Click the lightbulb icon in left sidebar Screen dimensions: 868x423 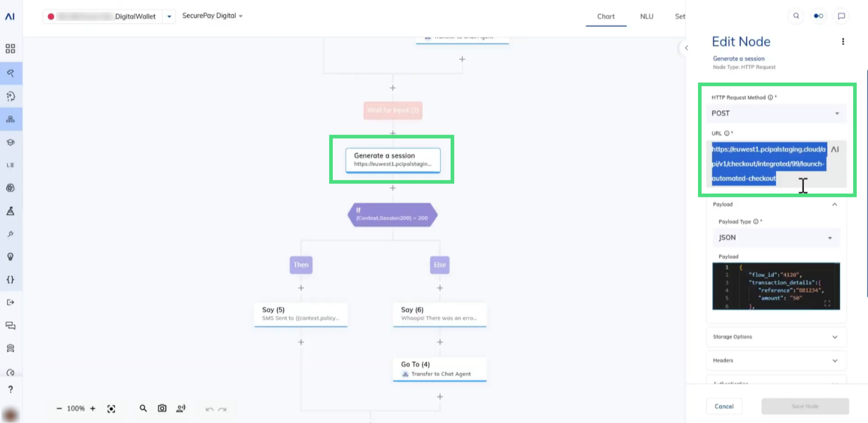coord(10,257)
